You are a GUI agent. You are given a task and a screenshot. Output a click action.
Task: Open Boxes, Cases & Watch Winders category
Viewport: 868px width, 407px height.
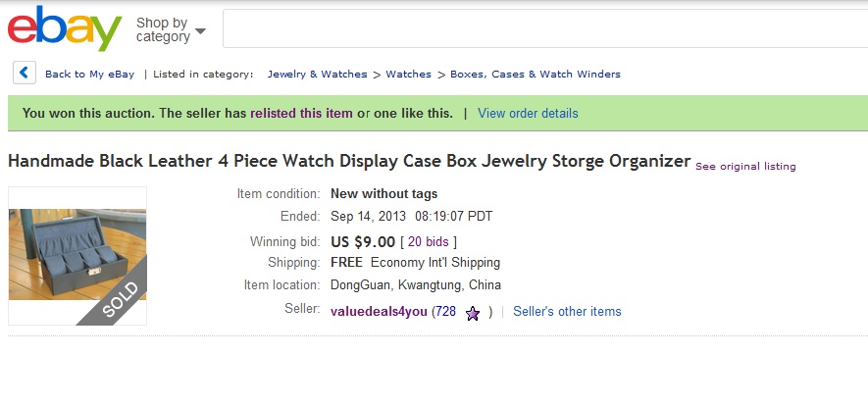click(x=535, y=75)
